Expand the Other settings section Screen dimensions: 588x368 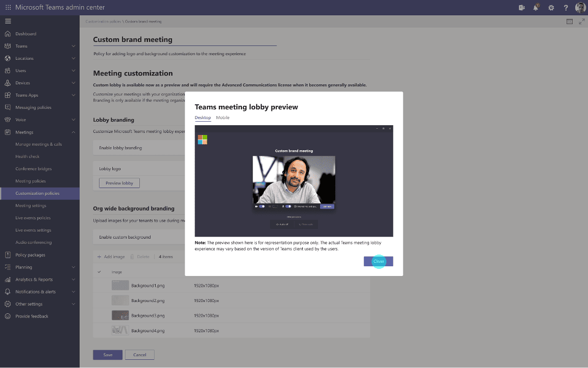point(73,304)
